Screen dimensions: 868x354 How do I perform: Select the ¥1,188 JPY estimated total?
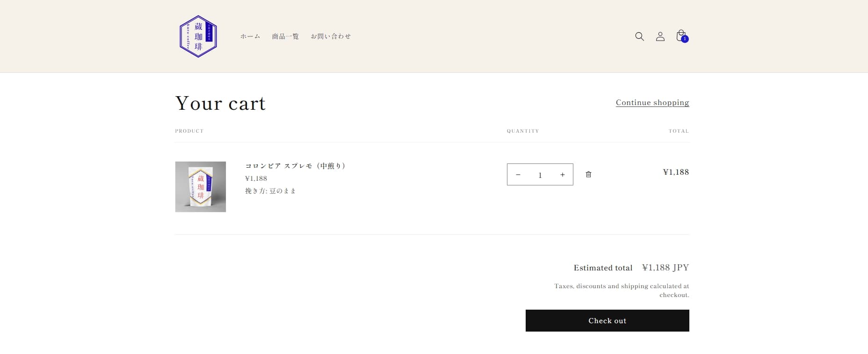[x=665, y=268]
